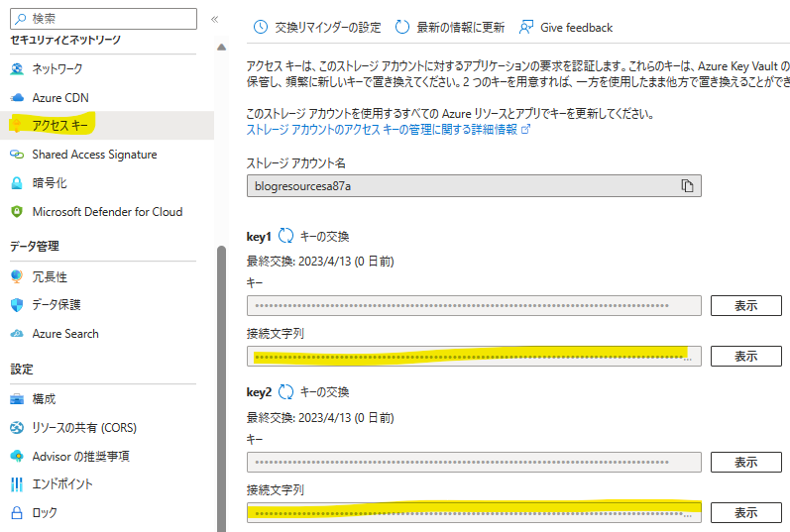Click the Shared Access Signature link icon
The width and height of the screenshot is (790, 532).
tap(17, 155)
